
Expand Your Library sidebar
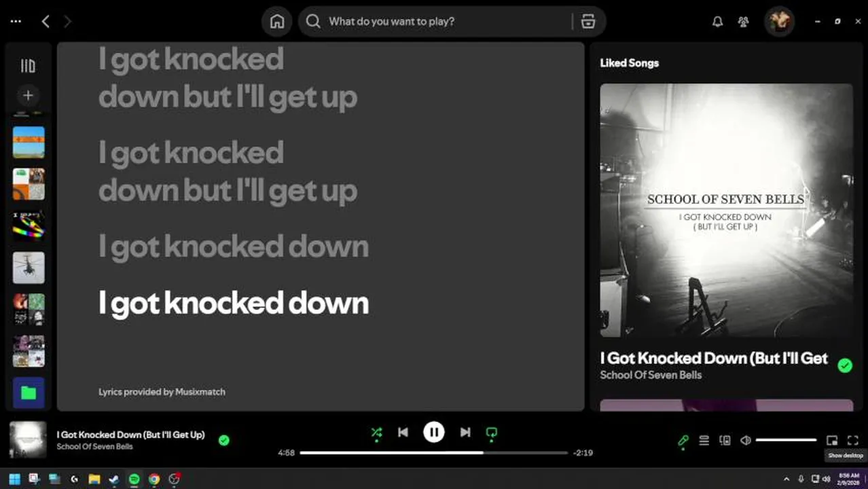(x=28, y=66)
